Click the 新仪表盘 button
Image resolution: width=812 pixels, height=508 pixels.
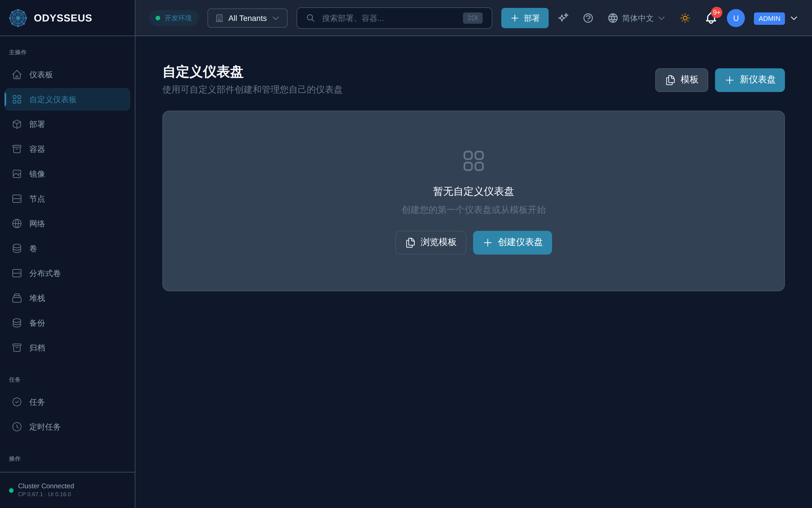[750, 80]
